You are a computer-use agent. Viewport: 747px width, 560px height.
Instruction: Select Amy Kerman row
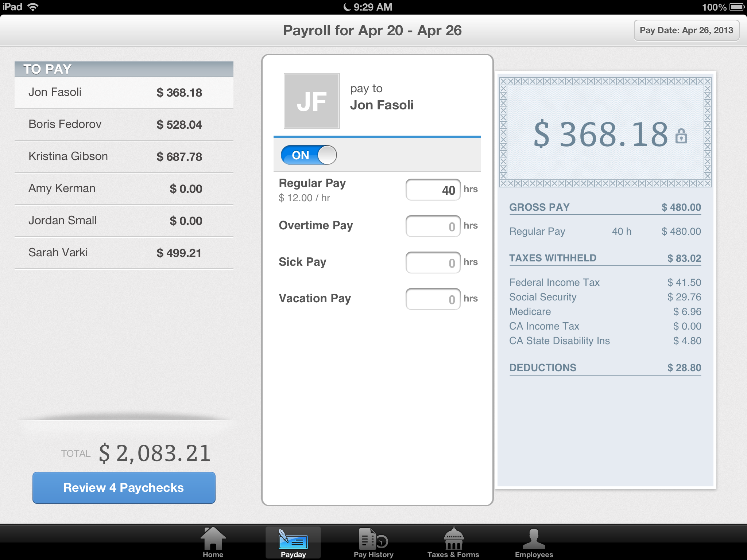pyautogui.click(x=124, y=189)
